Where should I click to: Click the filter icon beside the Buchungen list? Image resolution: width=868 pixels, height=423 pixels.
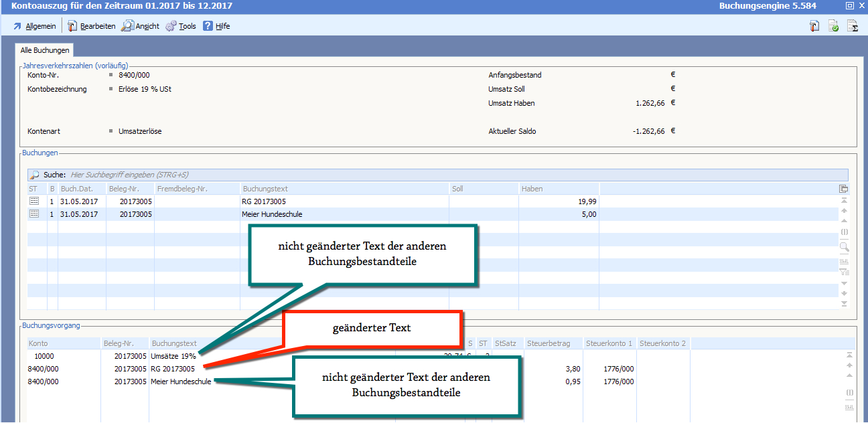point(844,272)
